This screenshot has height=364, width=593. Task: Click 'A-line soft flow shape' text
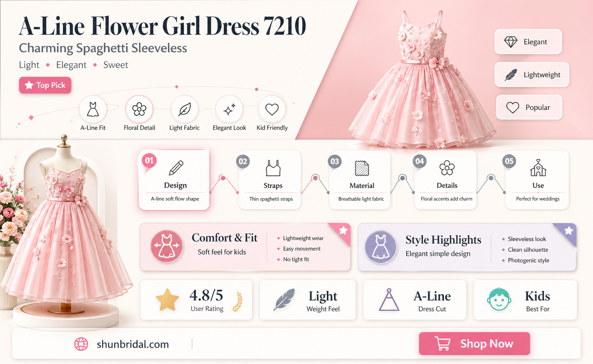pos(175,199)
